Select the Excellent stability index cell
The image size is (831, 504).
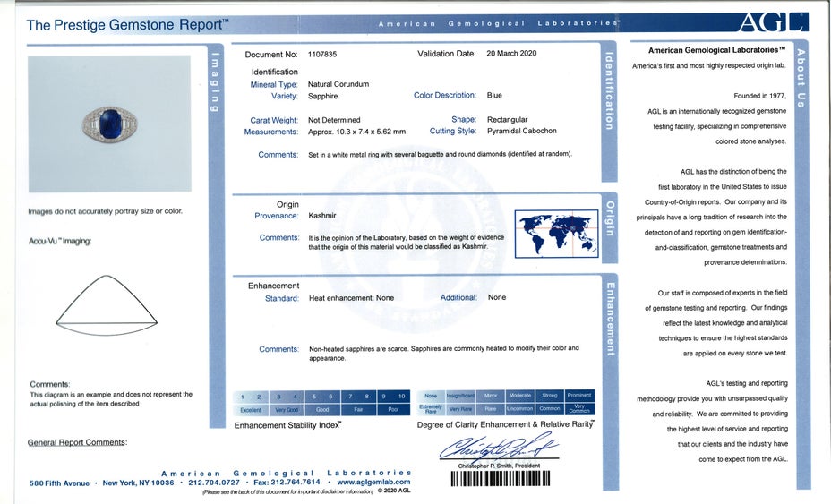[251, 409]
